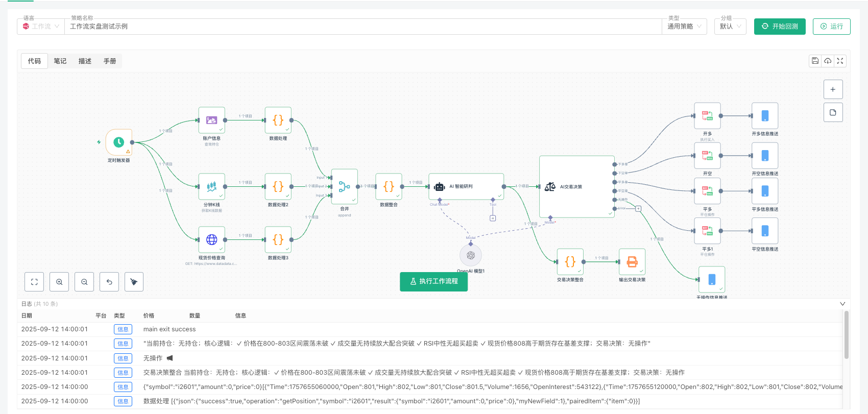868x414 pixels.
Task: Reset the canvas zoom with the undo arrow
Action: click(109, 282)
